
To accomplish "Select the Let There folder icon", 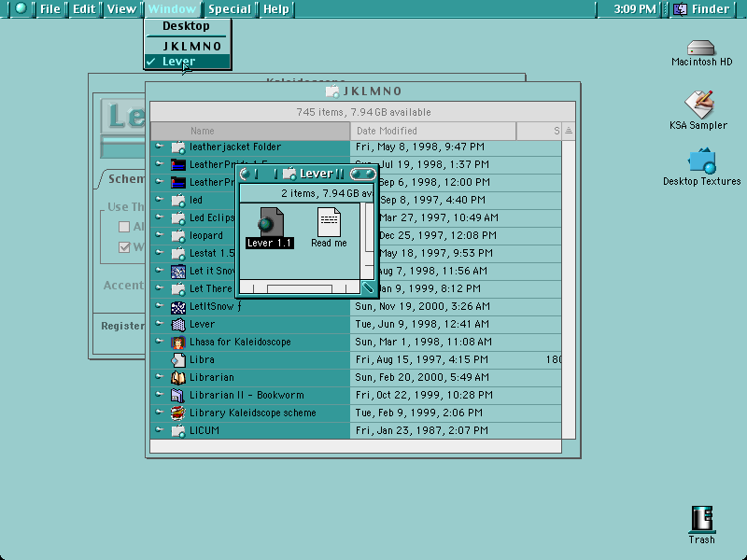I will [178, 289].
